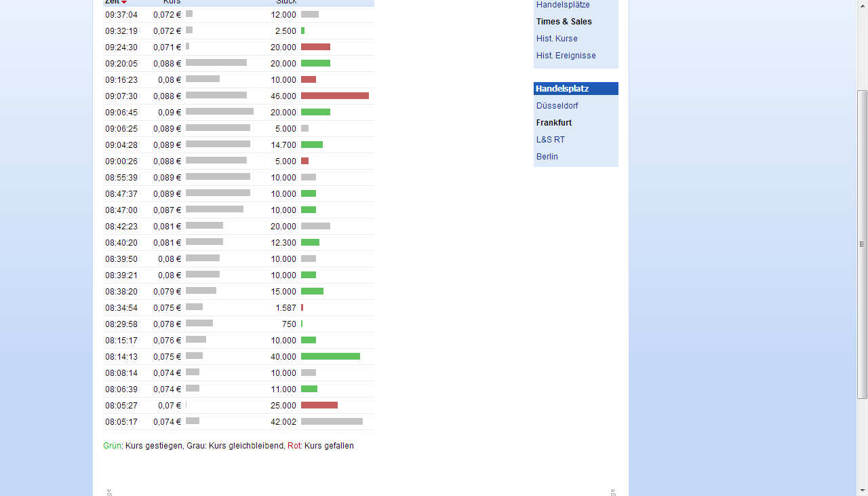Click the 12.300 volume value

(283, 243)
